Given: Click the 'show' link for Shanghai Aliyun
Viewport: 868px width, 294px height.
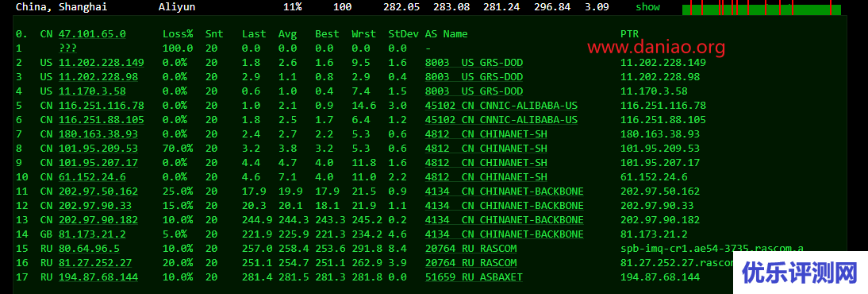Looking at the screenshot, I should [x=647, y=7].
